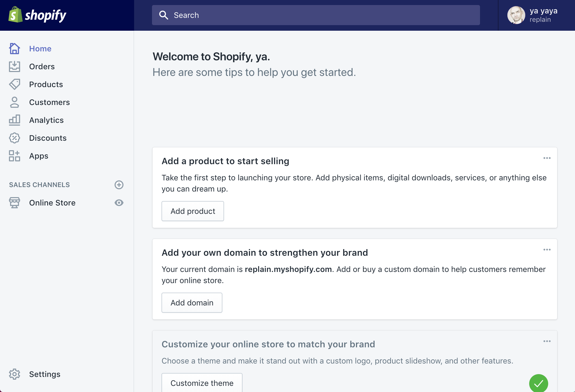Click the Apps grid icon
Screen dimensions: 575x392
[x=15, y=156]
